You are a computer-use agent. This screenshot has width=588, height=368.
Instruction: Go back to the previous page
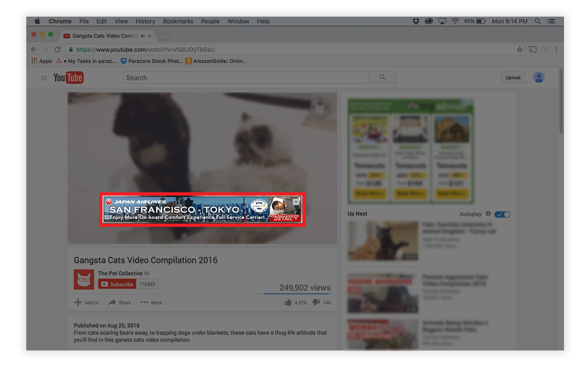pos(34,49)
